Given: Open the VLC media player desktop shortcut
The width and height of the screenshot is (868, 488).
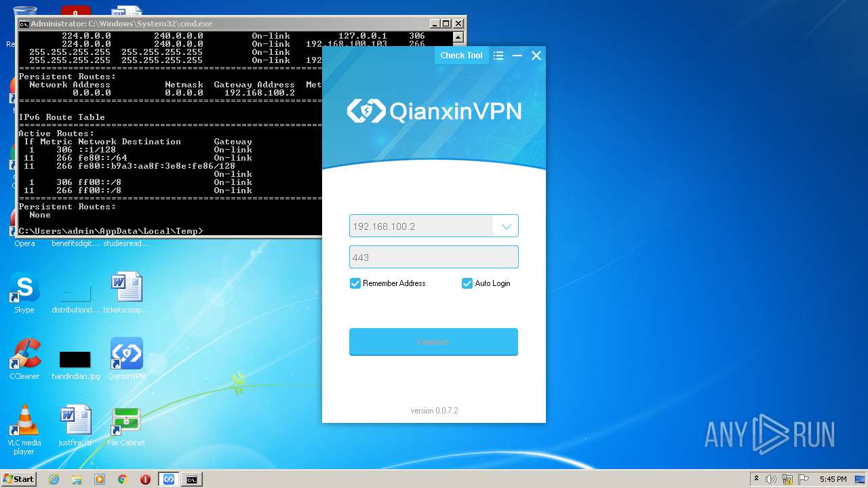Looking at the screenshot, I should pyautogui.click(x=24, y=429).
